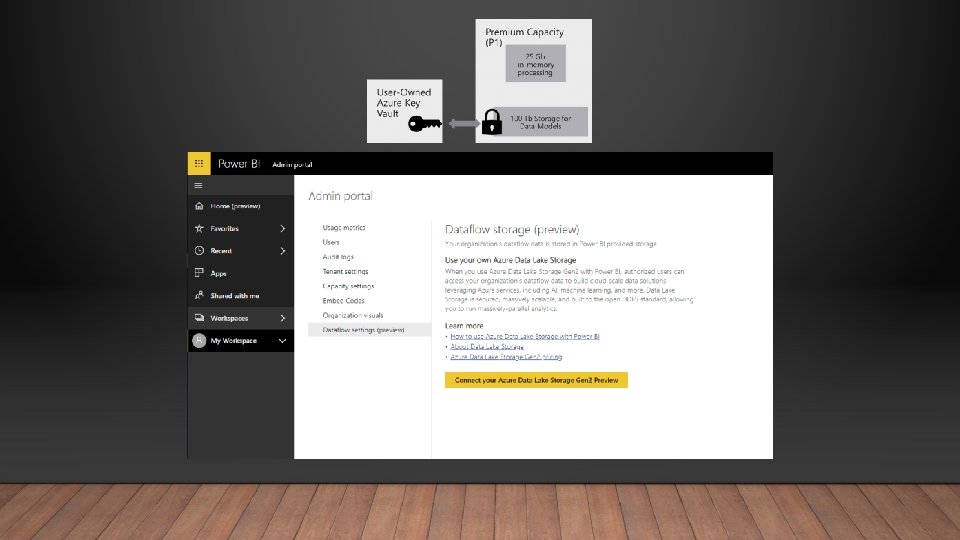Click the Power BI logo text
Viewport: 960px width, 540px height.
[238, 163]
